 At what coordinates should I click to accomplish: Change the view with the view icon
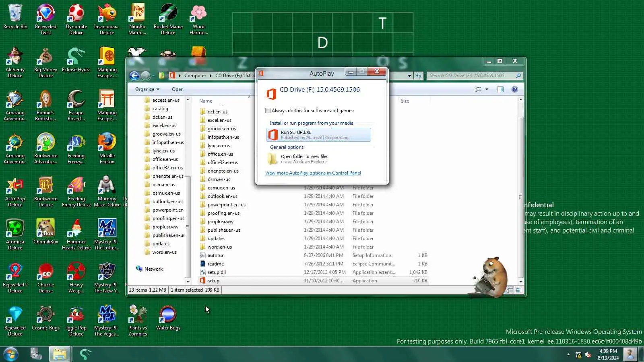tap(478, 89)
